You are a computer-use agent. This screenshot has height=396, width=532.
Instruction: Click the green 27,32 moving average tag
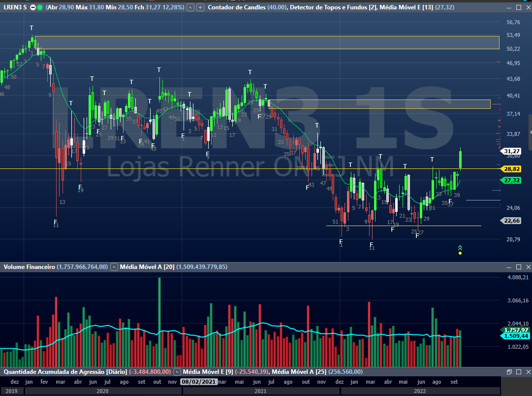512,180
